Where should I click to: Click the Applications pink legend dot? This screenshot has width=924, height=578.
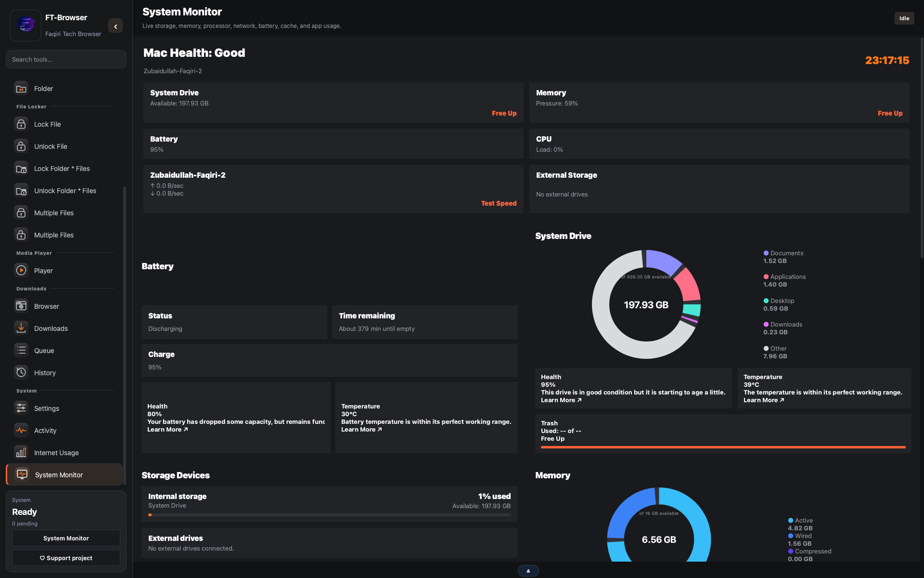(x=766, y=276)
